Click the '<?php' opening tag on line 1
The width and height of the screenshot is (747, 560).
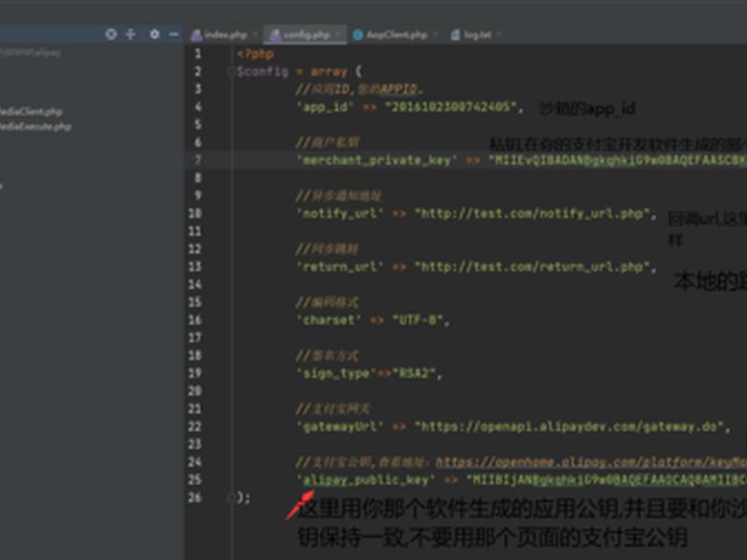click(x=255, y=54)
